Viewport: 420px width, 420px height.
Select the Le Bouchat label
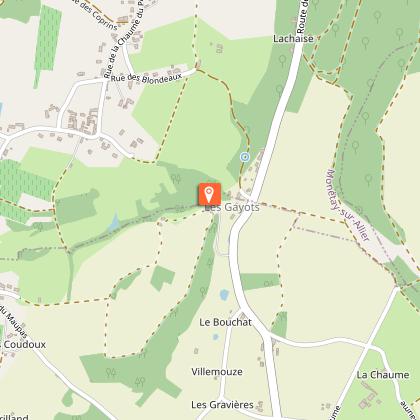[225, 322]
